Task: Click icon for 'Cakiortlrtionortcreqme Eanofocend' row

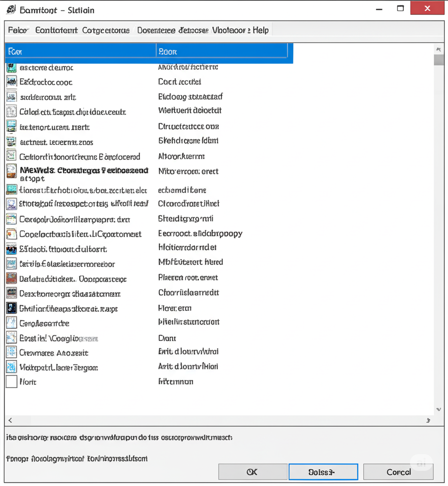Action: pos(11,156)
